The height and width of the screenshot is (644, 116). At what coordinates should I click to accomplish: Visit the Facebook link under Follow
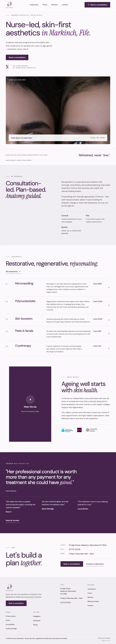(37, 621)
